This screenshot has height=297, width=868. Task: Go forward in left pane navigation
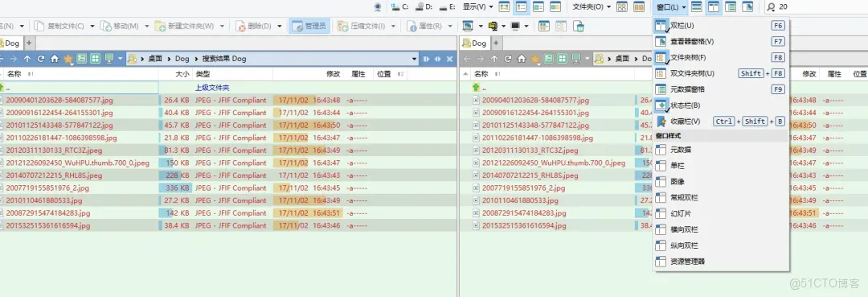[x=14, y=59]
